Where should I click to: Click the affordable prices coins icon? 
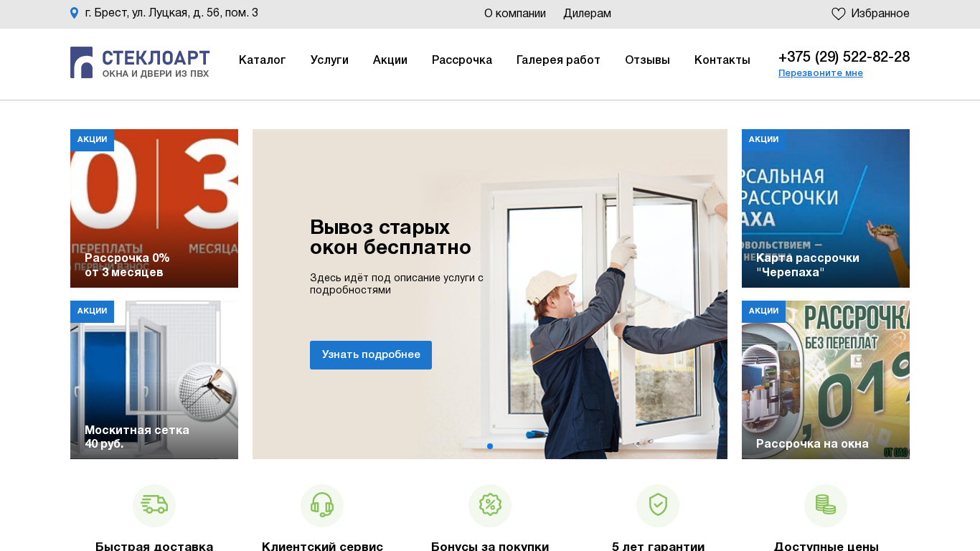[826, 505]
